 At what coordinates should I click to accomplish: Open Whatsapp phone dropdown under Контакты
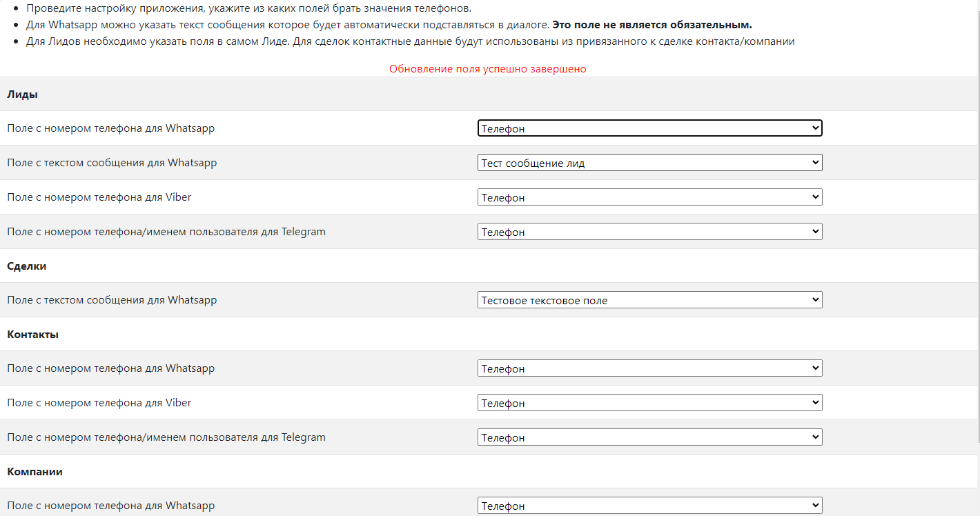pos(649,368)
